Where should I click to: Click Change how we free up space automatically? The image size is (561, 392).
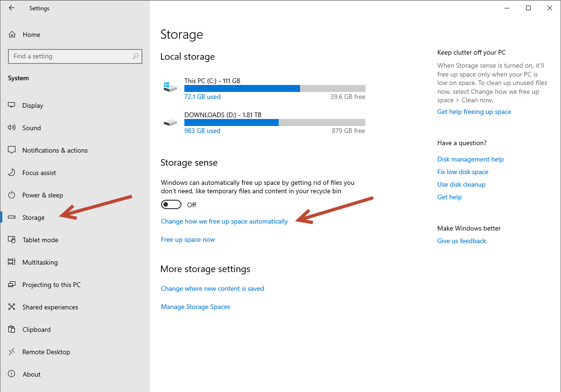tap(224, 221)
